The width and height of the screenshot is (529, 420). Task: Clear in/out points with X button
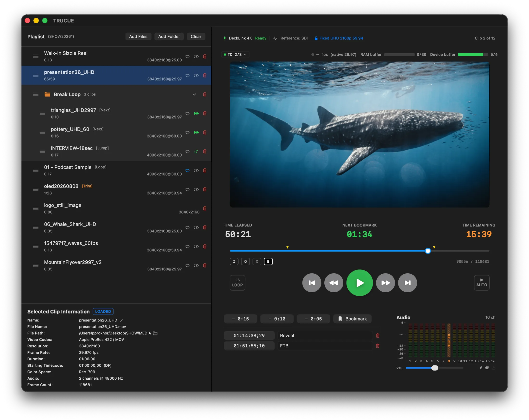point(257,262)
